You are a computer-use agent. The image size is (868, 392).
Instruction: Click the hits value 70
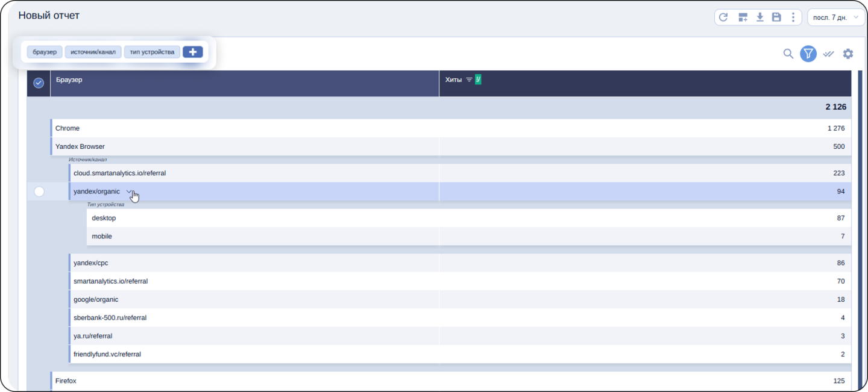point(841,281)
